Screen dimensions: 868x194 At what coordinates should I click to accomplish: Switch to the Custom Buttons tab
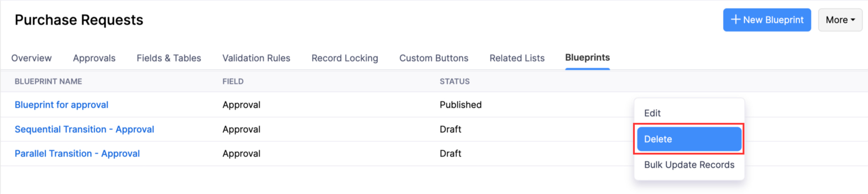(433, 58)
